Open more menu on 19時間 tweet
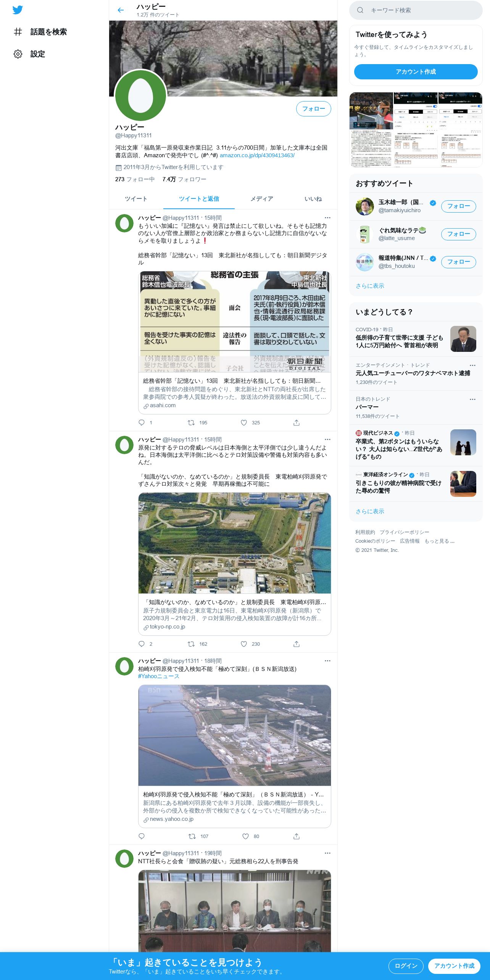The height and width of the screenshot is (980, 490). click(327, 853)
